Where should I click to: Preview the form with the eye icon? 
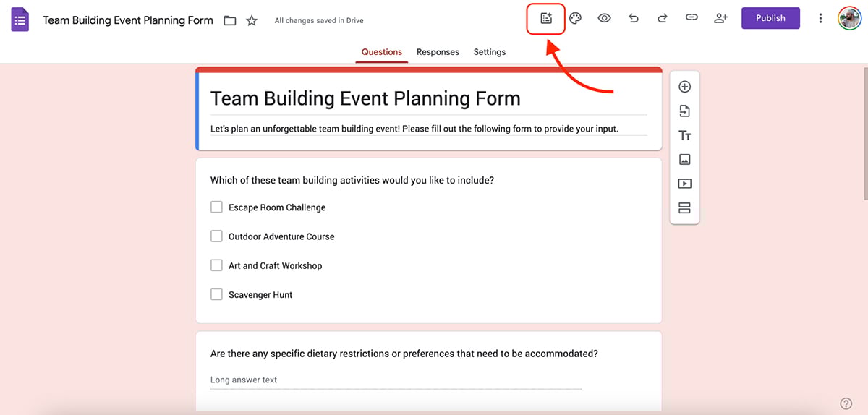(605, 19)
